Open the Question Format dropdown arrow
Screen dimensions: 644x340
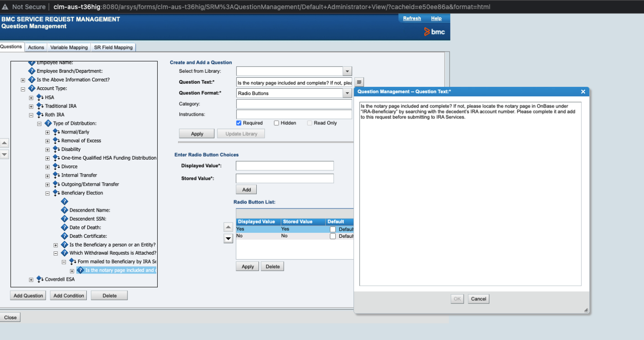pyautogui.click(x=347, y=93)
